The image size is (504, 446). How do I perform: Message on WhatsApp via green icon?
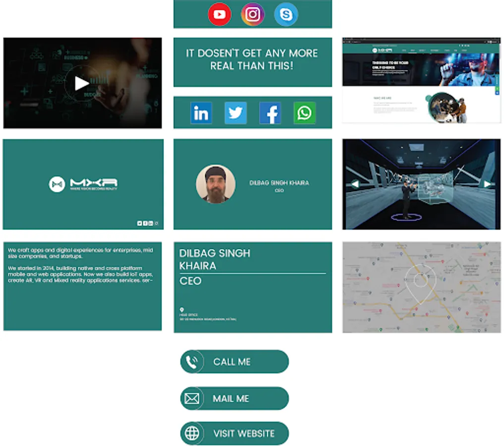(304, 113)
